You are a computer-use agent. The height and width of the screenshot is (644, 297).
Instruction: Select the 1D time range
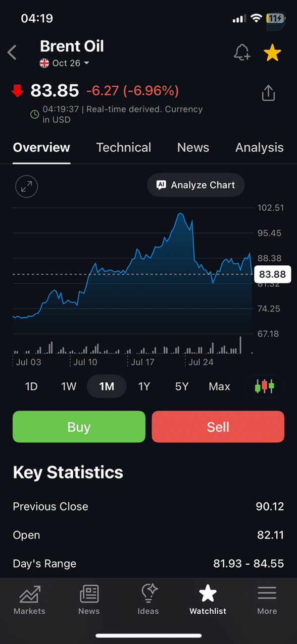point(31,386)
